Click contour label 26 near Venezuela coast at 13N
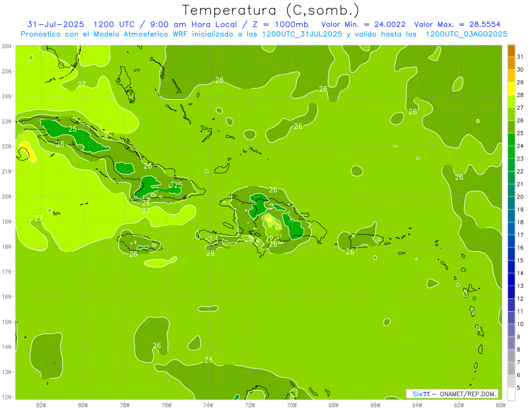The width and height of the screenshot is (532, 411). pos(209,360)
